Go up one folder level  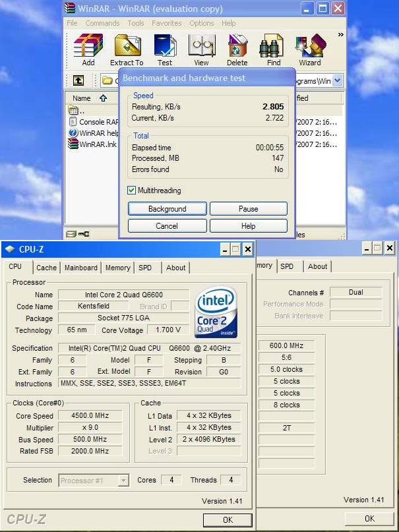coord(78,80)
